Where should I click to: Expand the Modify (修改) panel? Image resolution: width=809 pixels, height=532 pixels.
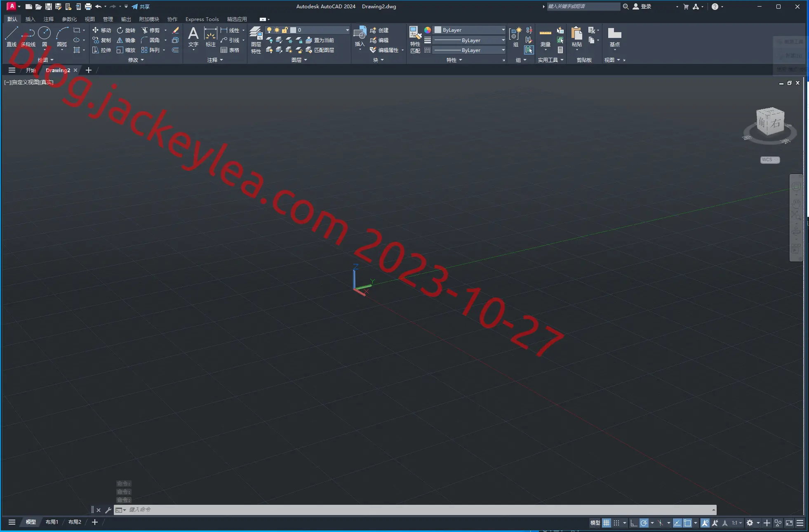136,60
